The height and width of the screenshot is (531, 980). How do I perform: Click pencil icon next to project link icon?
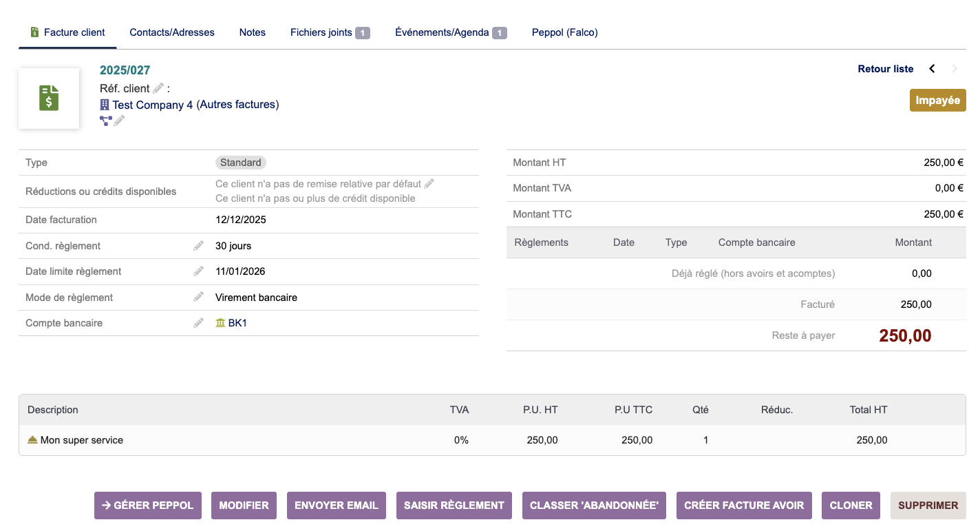point(120,121)
